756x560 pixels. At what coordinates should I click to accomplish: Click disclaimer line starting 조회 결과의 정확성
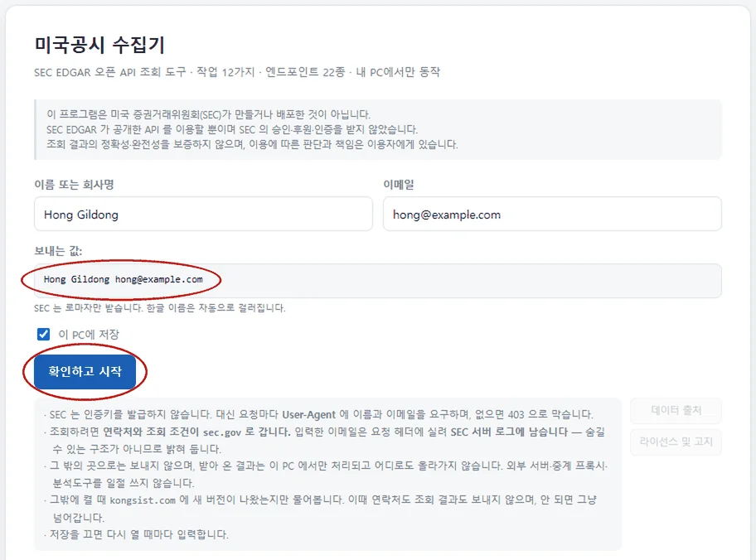(252, 145)
